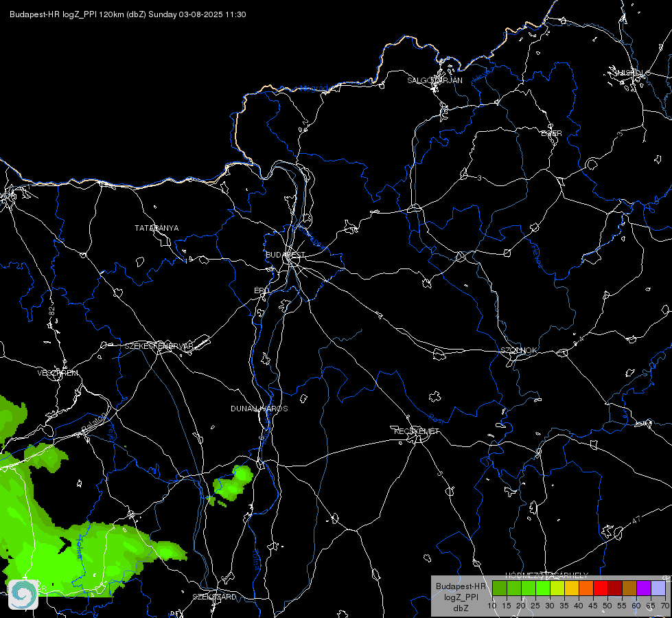Click the legend 'logZ_PPI' text
Screen dimensions: 672x618
coord(461,597)
